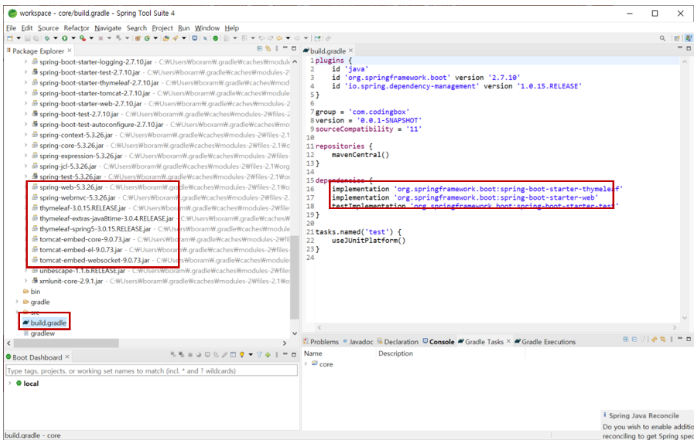Click the New file toolbar icon
The image size is (700, 444).
point(10,38)
